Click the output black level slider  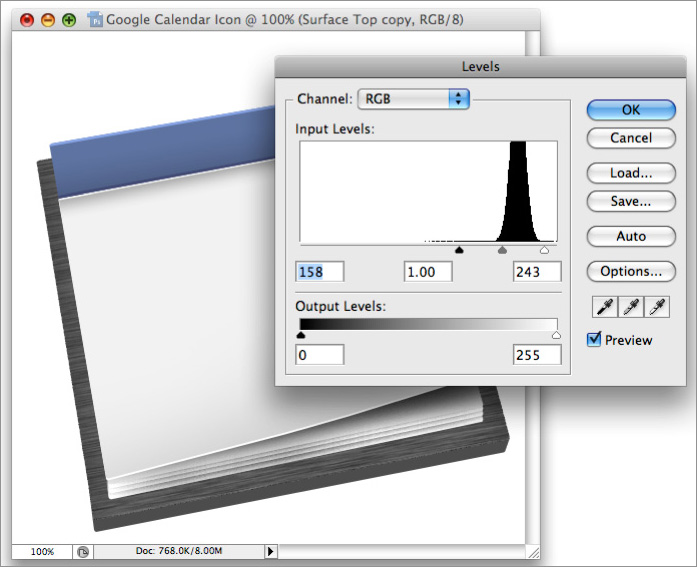pos(300,335)
